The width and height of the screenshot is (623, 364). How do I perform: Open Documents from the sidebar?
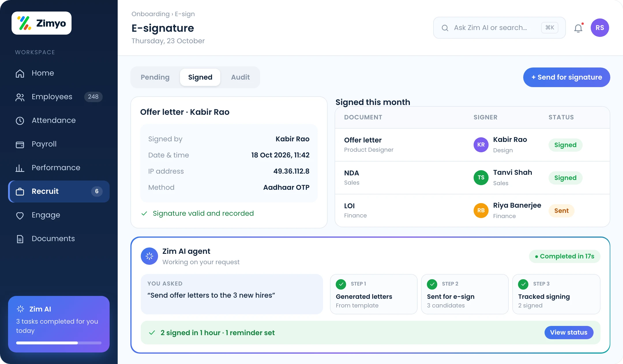click(59, 239)
